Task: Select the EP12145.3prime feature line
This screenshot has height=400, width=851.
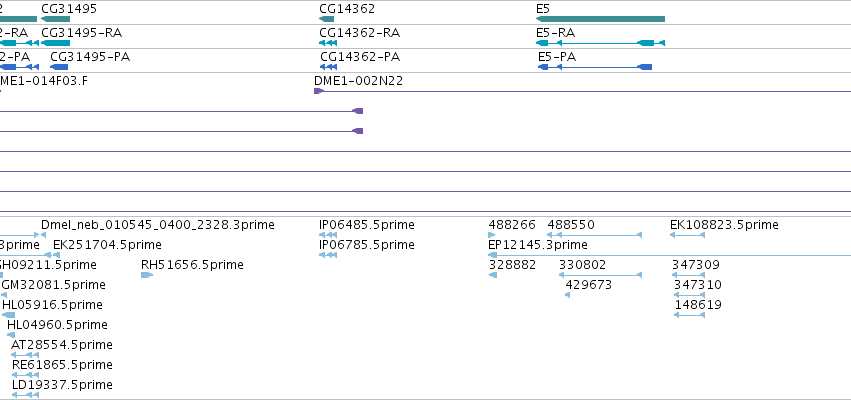Action: click(x=670, y=255)
